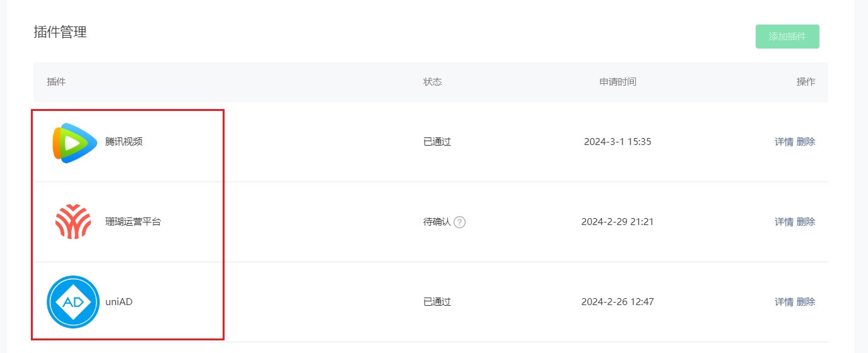
Task: Click the 腾讯视频 plugin logo icon
Action: point(74,143)
